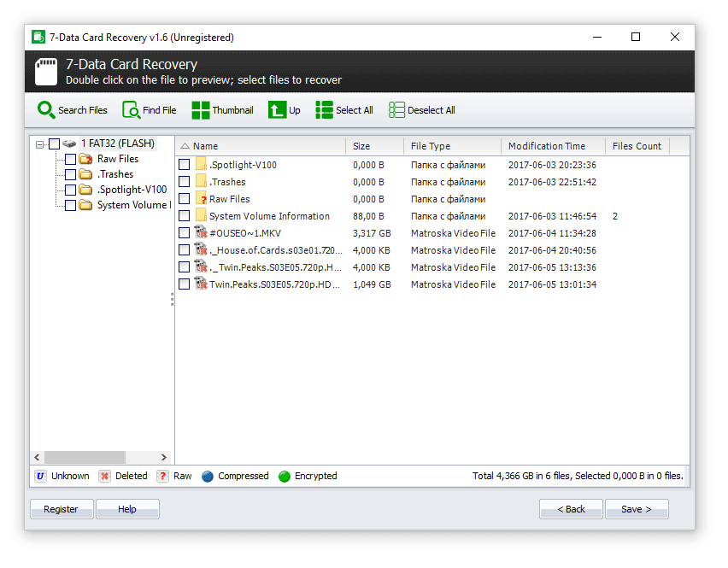The width and height of the screenshot is (728, 568).
Task: Open the Find File tool
Action: [x=150, y=110]
